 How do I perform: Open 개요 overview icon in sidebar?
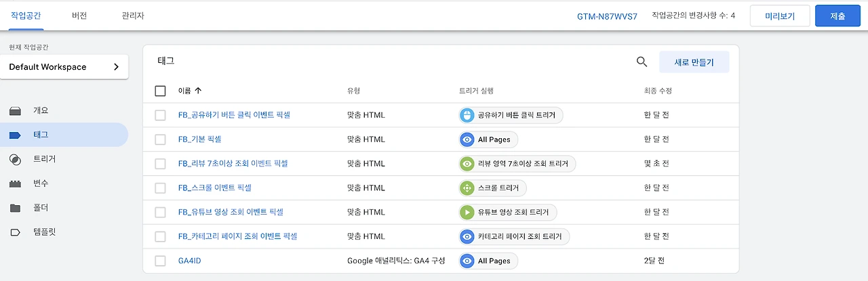(15, 110)
